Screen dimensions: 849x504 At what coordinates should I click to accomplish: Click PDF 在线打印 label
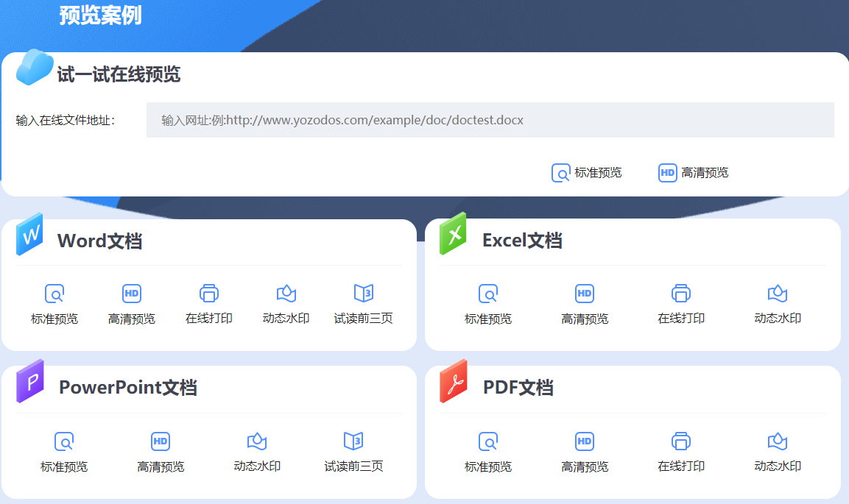(681, 466)
